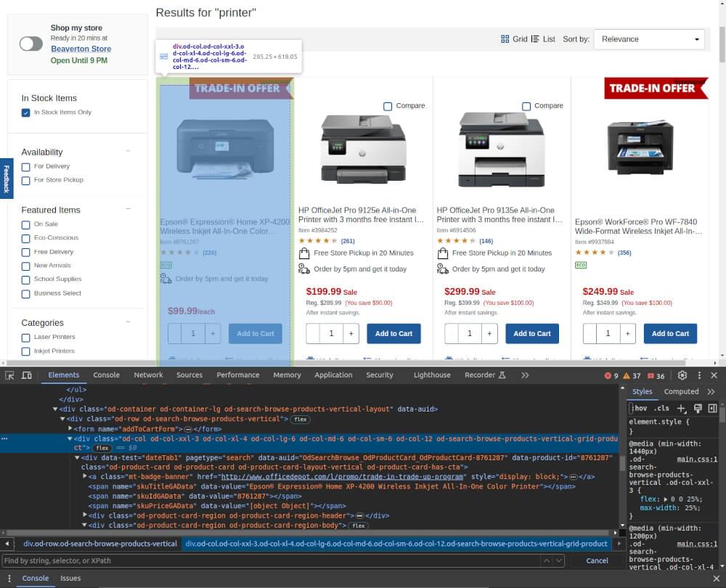This screenshot has height=588, width=726.
Task: Switch to the Network panel
Action: coord(148,375)
